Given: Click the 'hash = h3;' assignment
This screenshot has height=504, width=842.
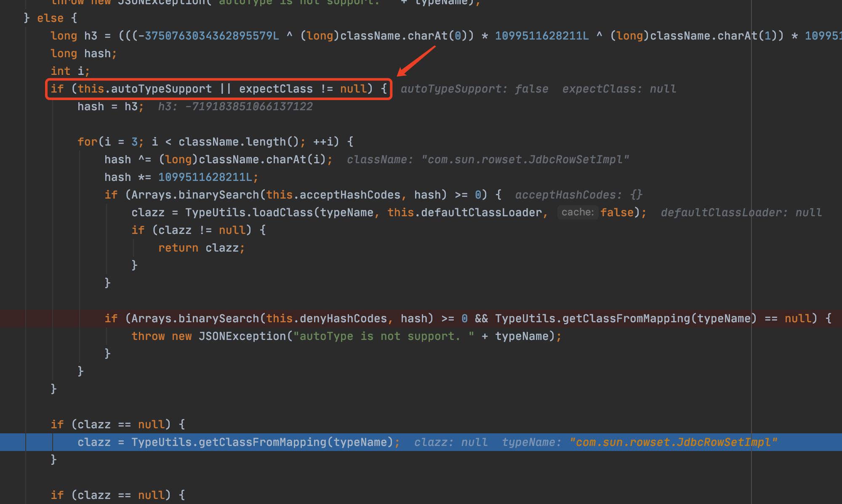Looking at the screenshot, I should click(x=110, y=106).
